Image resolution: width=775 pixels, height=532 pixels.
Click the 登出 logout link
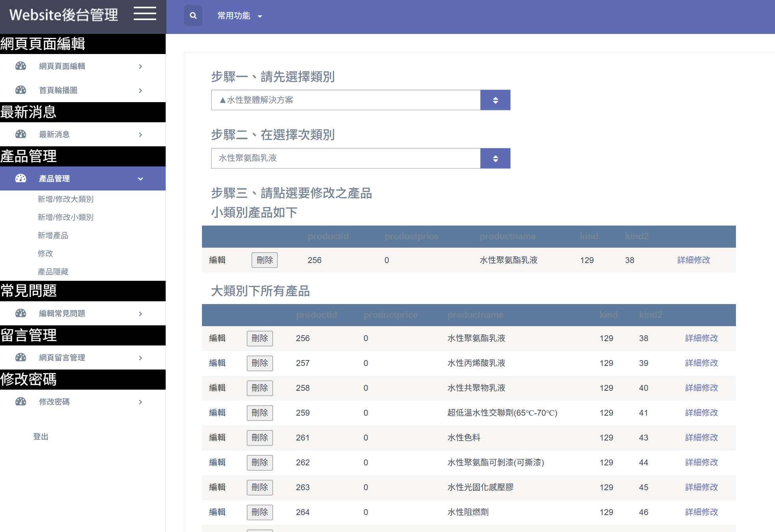[41, 437]
